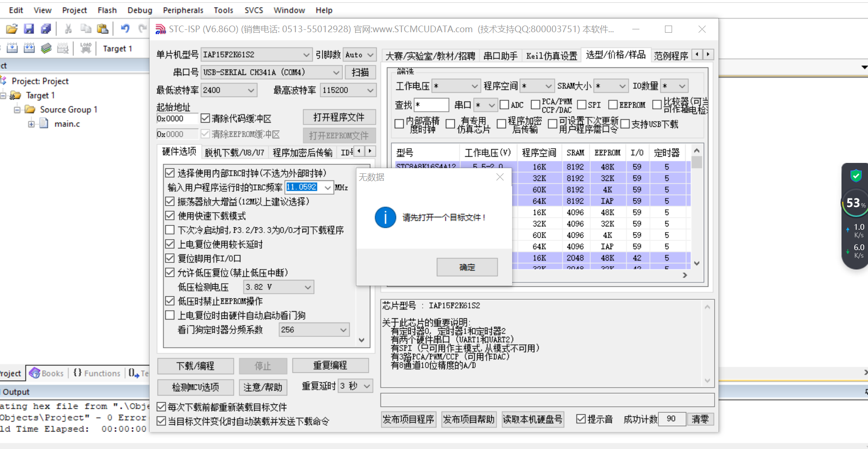Click the Open file icon in Keil toolbar

tap(11, 29)
